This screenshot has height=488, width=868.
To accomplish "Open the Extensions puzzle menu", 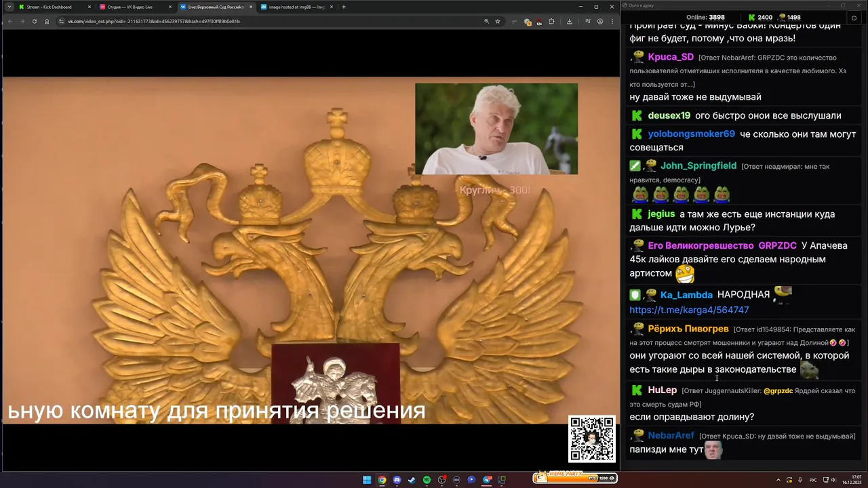I will point(551,21).
